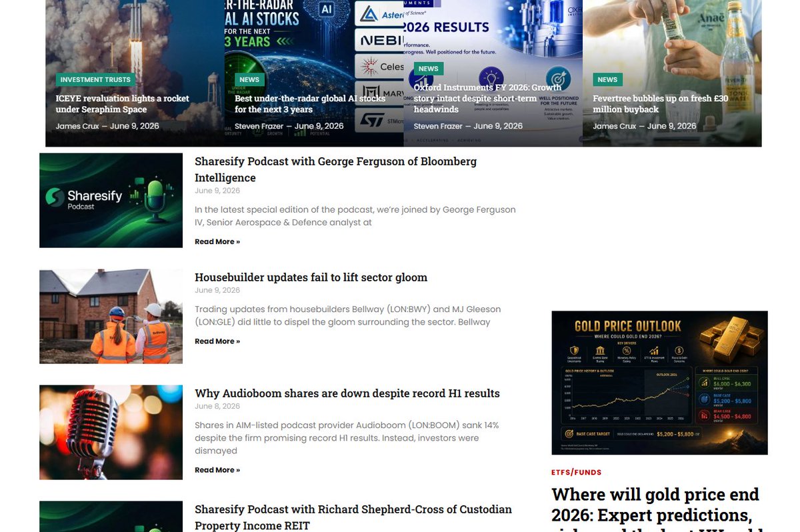Click housebuilders in hi-vis jackets thumbnail
This screenshot has height=532, width=800.
tap(111, 317)
